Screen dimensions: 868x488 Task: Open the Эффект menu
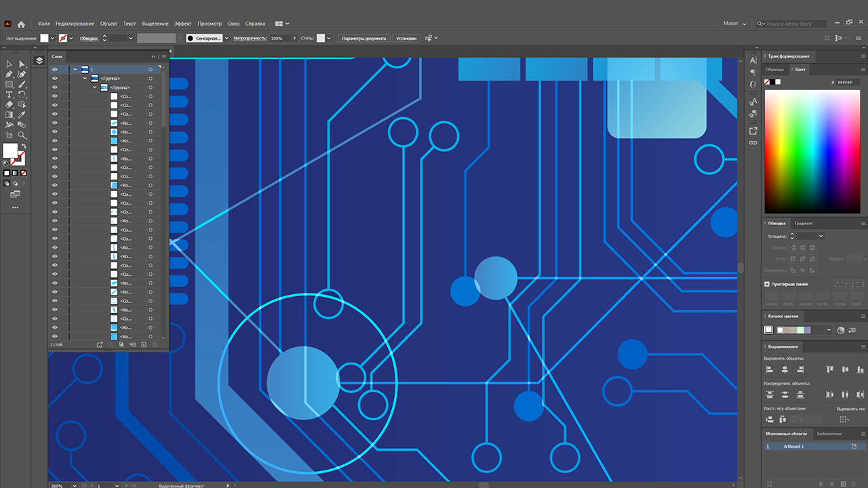point(183,24)
